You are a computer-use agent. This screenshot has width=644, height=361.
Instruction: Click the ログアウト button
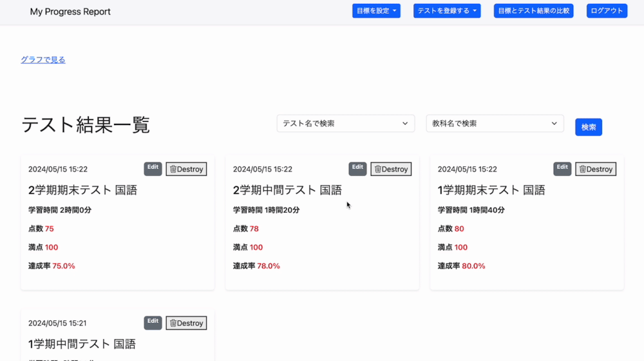click(x=607, y=11)
